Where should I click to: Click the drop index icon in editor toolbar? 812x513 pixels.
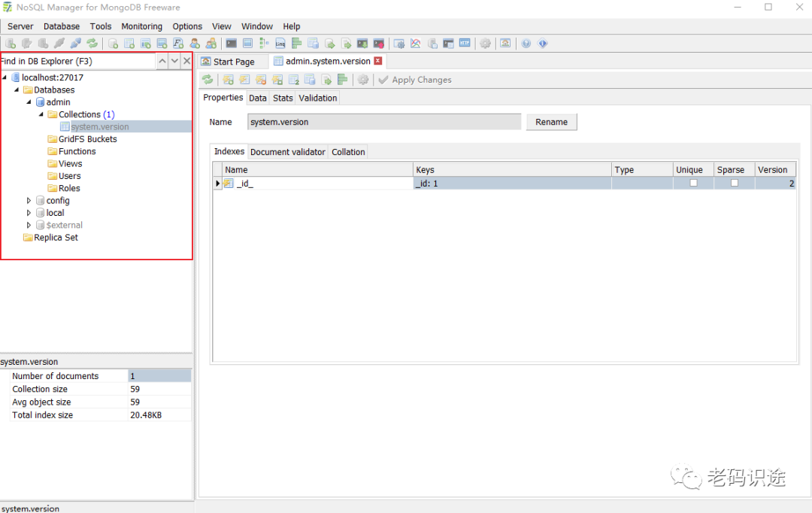coord(261,80)
